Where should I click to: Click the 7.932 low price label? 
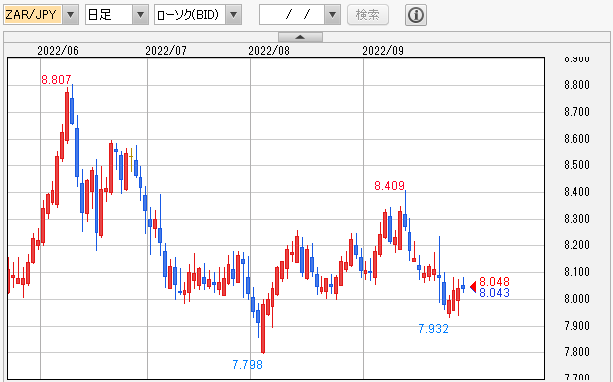pos(433,328)
